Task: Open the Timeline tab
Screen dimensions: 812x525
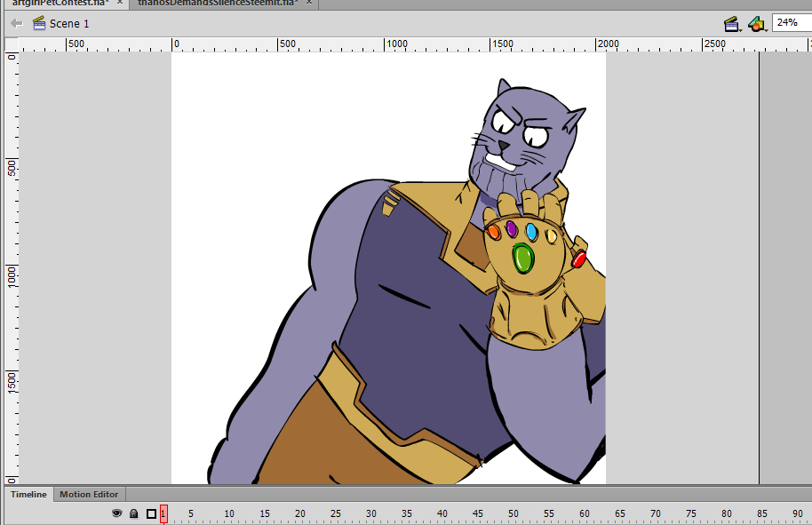Action: click(x=28, y=495)
